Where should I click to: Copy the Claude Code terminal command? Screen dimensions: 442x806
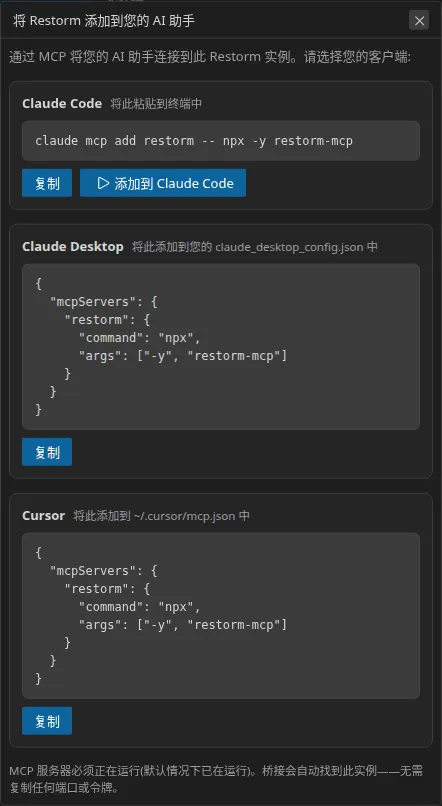[x=47, y=183]
